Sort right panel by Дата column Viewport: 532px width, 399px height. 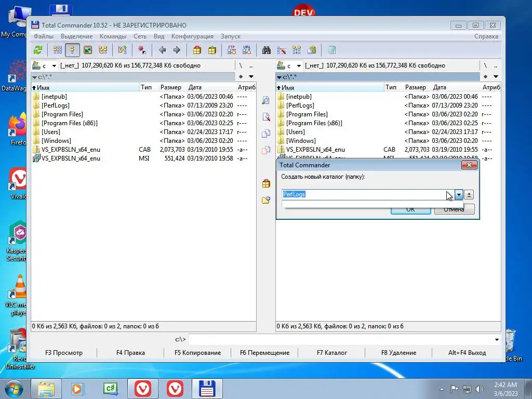click(x=456, y=87)
